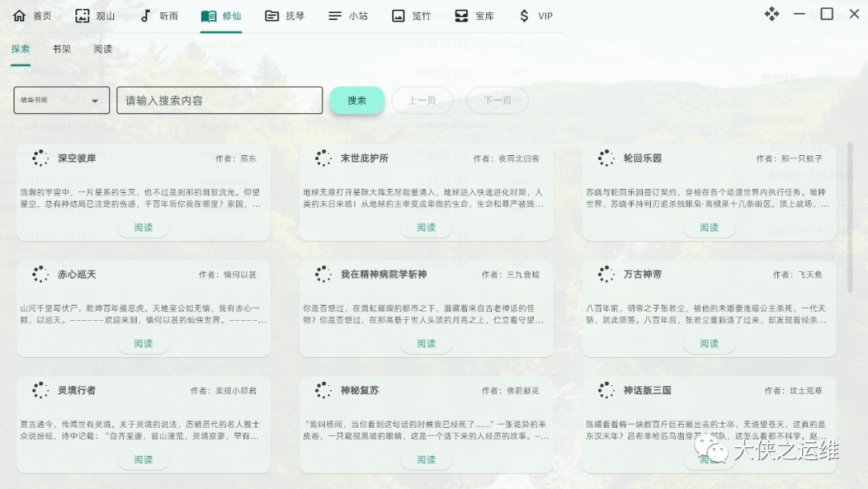The height and width of the screenshot is (489, 868).
Task: Click the 小站 lines icon
Action: tap(335, 16)
